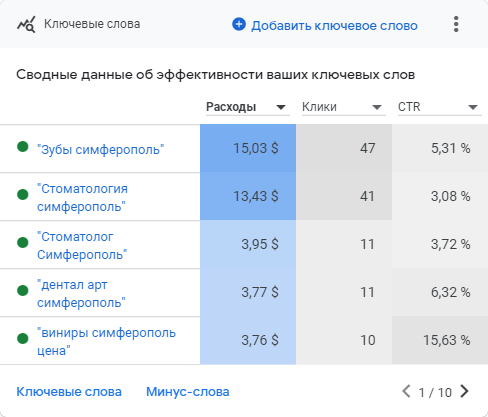Screen dimensions: 488x417
Task: Click the keywords chart-search icon in header
Action: (x=26, y=24)
